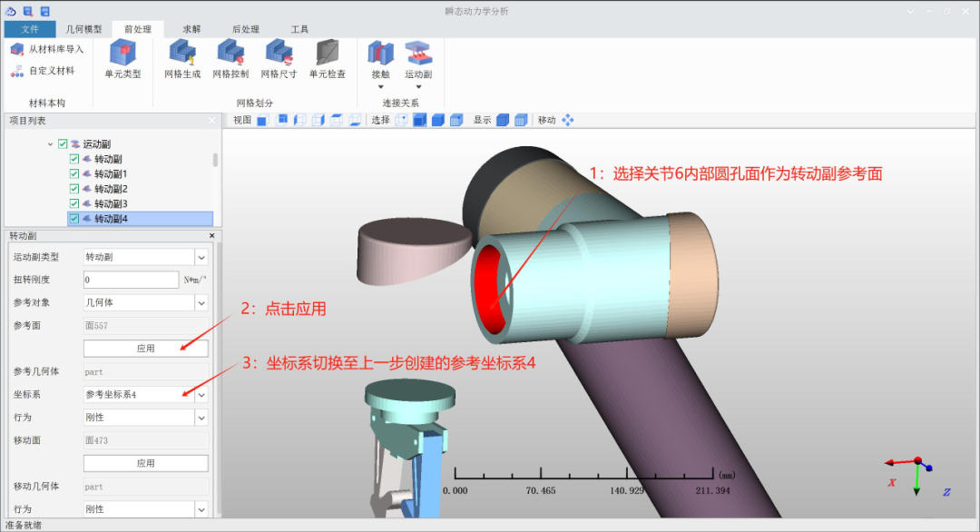Screen dimensions: 980x532
Task: Enable mesh element selection icon
Action: click(456, 120)
